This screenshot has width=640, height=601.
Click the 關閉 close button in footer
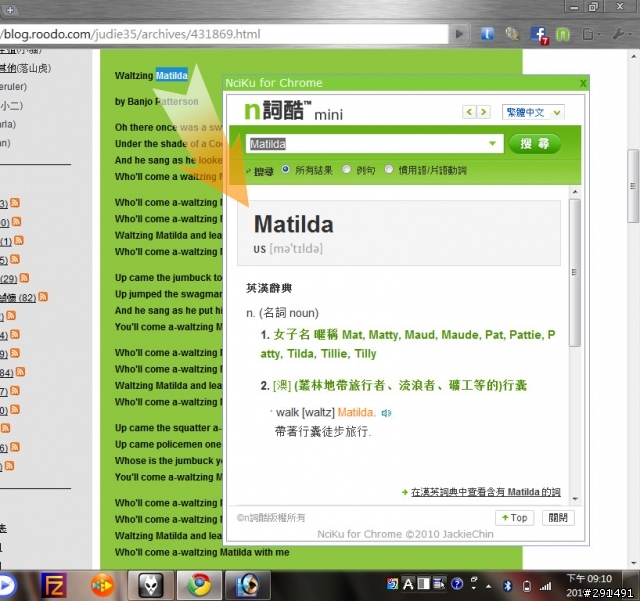pyautogui.click(x=558, y=518)
